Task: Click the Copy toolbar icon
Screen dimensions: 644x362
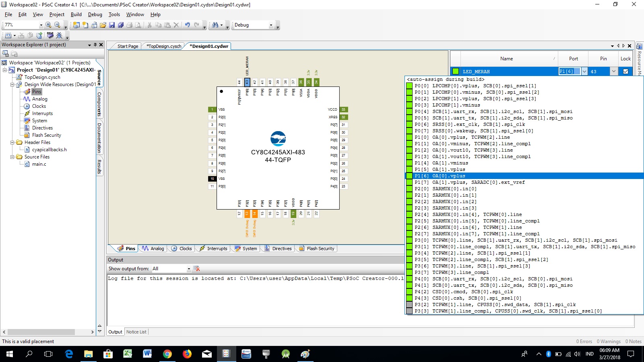Action: tap(158, 25)
